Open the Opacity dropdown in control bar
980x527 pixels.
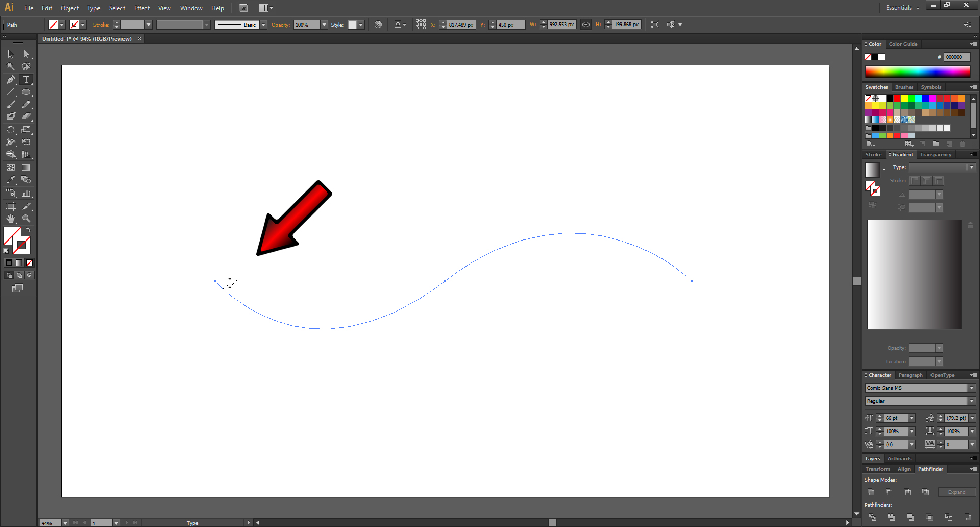click(x=324, y=25)
